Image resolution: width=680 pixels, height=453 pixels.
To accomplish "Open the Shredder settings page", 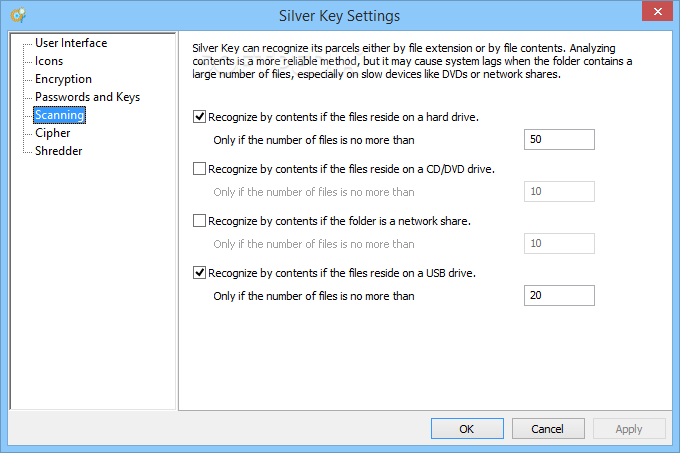I will pos(59,151).
